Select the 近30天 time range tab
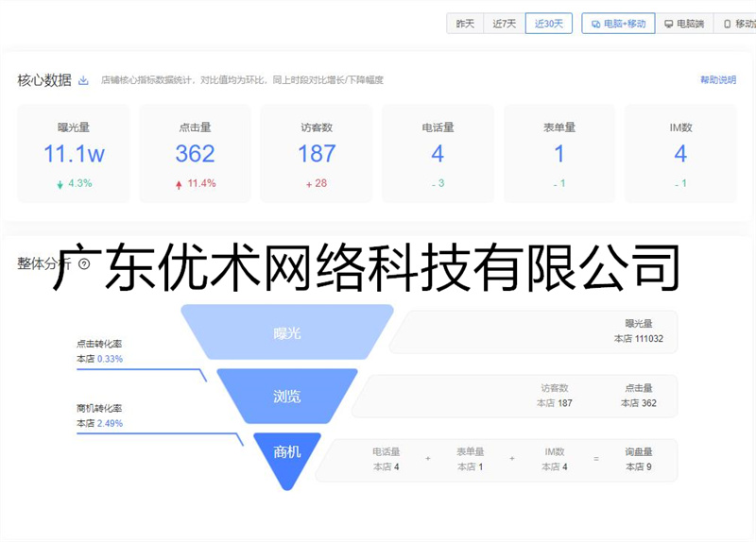This screenshot has width=756, height=542. [549, 24]
